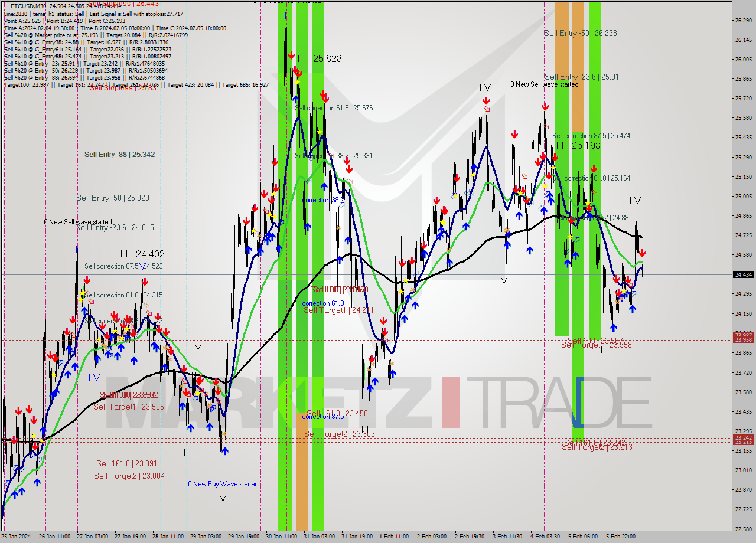Click the blue 'correction 61.8' label
This screenshot has width=756, height=543.
coord(323,303)
